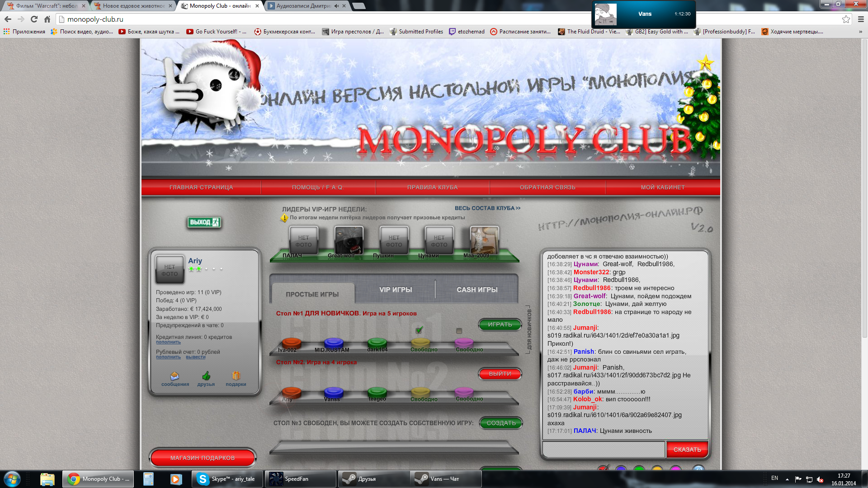
Task: Take yellow Свободно seat at table 1
Action: (420, 343)
